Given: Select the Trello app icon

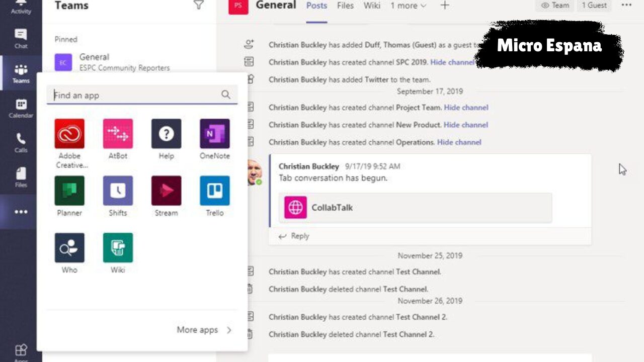Looking at the screenshot, I should tap(214, 191).
